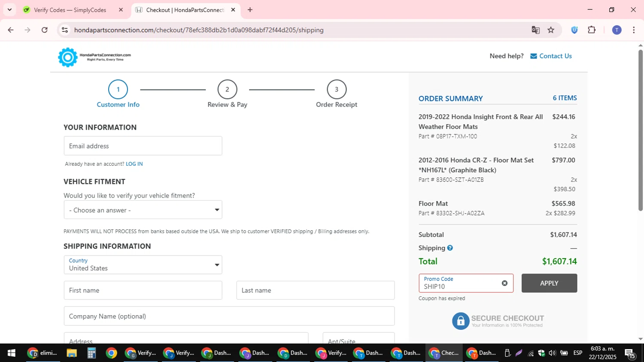The width and height of the screenshot is (644, 362).
Task: Open the Chrome profile avatar T
Action: [x=617, y=30]
